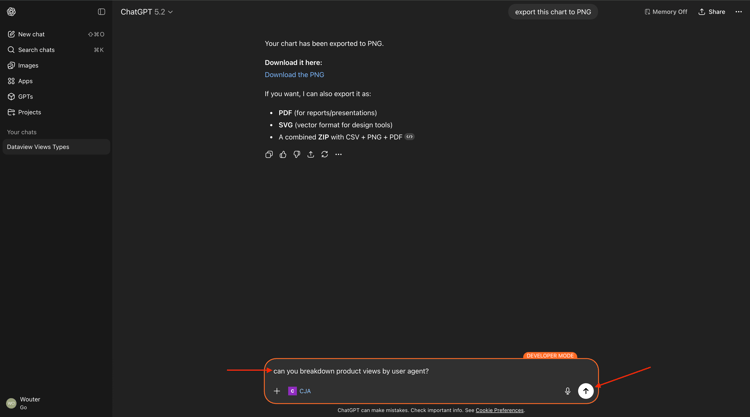Start voice dictation with the microphone icon
The height and width of the screenshot is (417, 750).
click(567, 391)
